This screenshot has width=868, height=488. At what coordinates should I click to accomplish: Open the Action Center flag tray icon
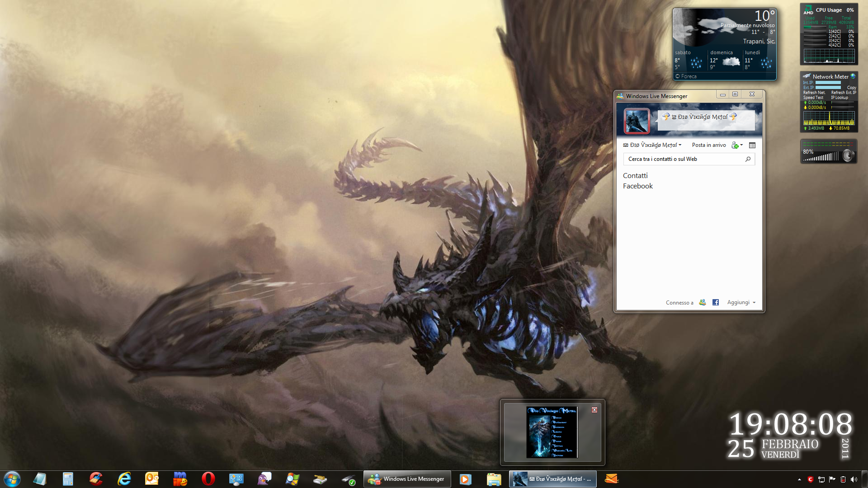[x=832, y=479]
